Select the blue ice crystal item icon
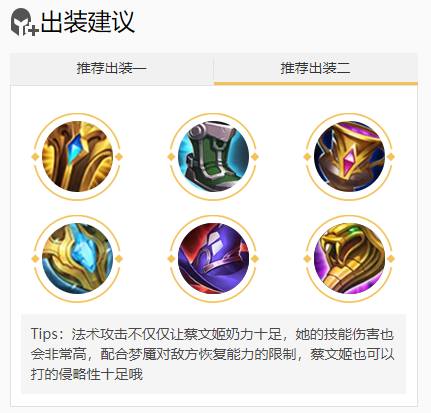Screen dimensions: 431x413 click(77, 259)
